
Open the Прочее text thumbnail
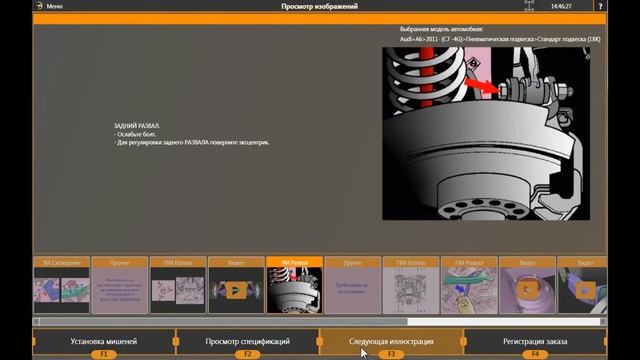[x=120, y=285]
